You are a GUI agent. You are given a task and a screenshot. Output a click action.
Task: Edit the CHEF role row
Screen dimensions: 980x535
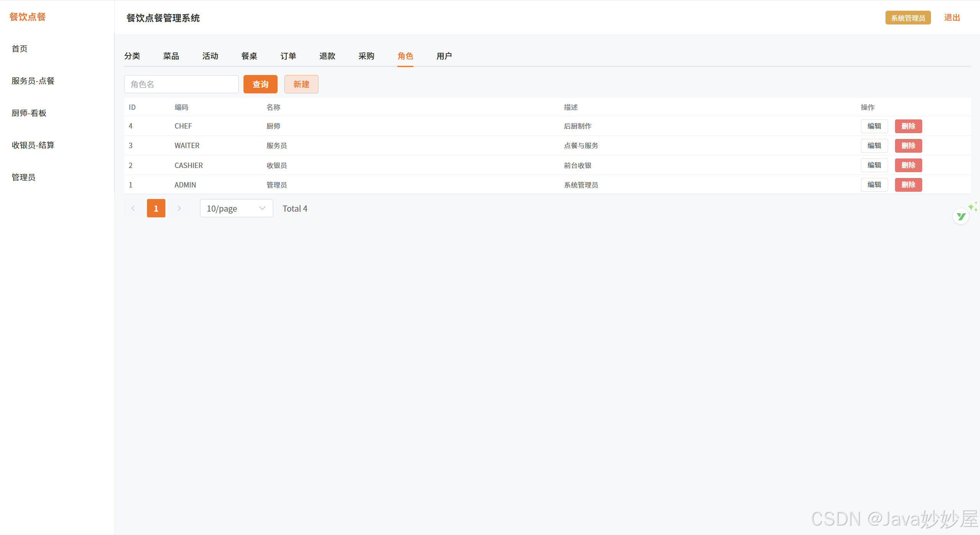tap(874, 126)
